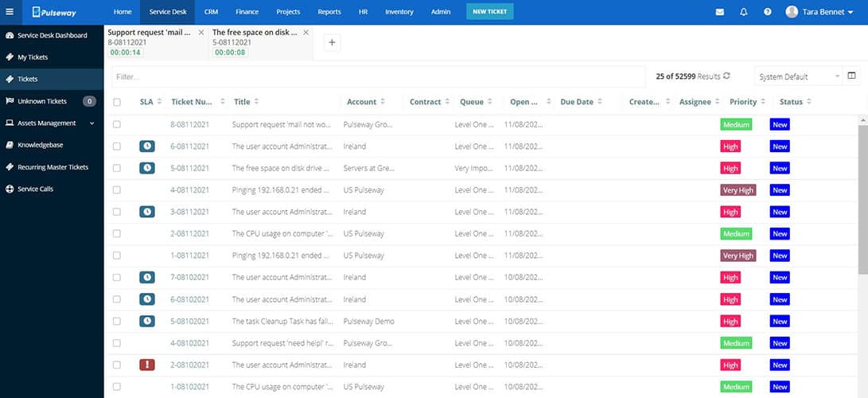Switch to 'Support request mail' ticket tab
This screenshot has height=398, width=868.
coord(157,43)
